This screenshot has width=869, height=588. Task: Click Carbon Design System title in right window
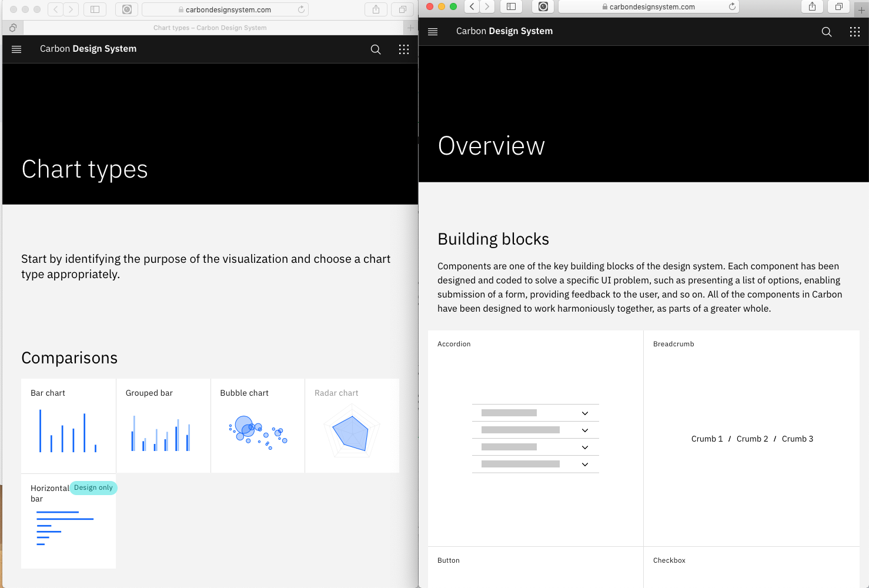pyautogui.click(x=504, y=31)
